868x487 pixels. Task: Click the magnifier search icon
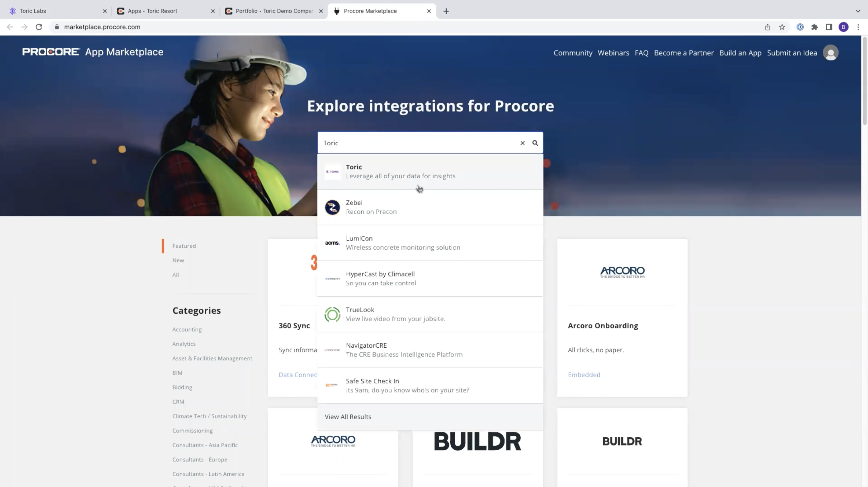pos(535,143)
